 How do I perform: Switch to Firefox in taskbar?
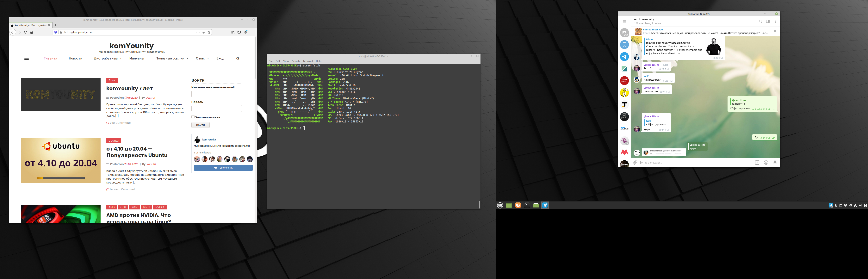[518, 205]
